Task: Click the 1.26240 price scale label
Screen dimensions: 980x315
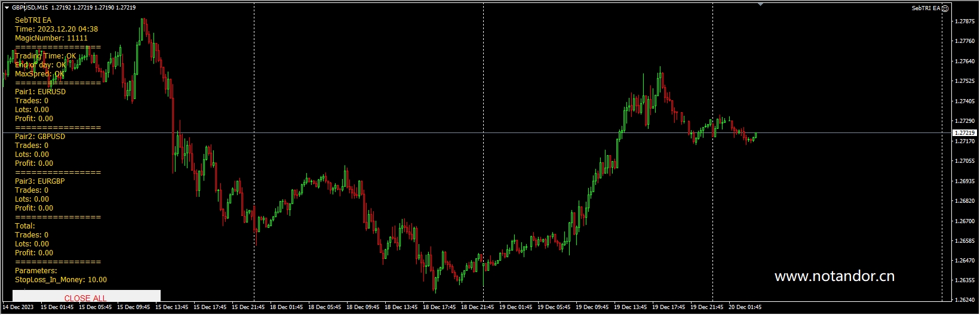Action: tap(965, 300)
